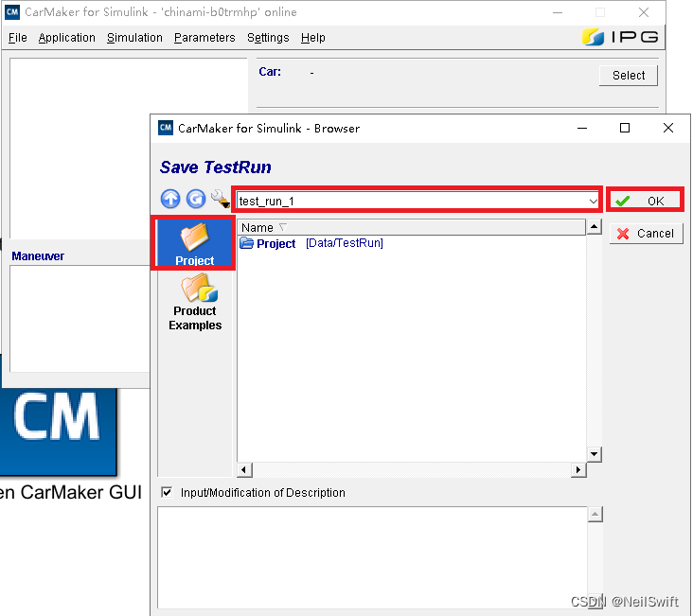Open the Parameters menu
This screenshot has height=616, width=693.
[204, 38]
